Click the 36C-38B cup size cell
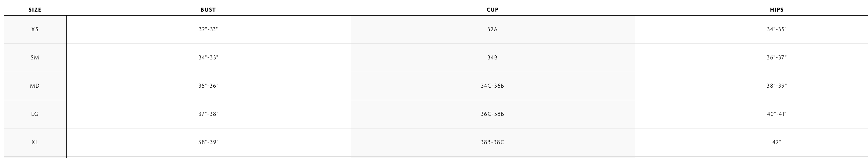This screenshot has width=868, height=158. (x=492, y=114)
